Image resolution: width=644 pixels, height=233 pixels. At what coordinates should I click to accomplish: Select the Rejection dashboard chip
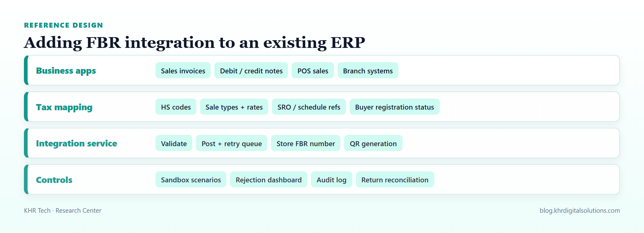(x=269, y=180)
